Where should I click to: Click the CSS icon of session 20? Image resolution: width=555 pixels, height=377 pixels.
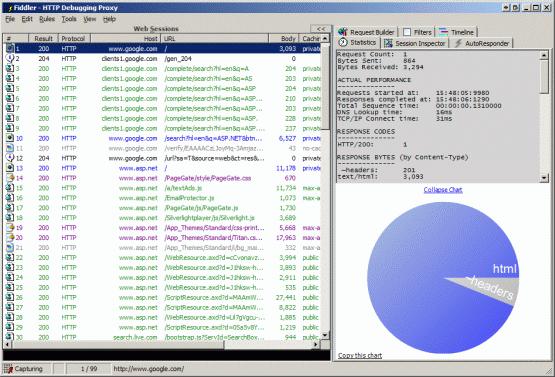(10, 237)
